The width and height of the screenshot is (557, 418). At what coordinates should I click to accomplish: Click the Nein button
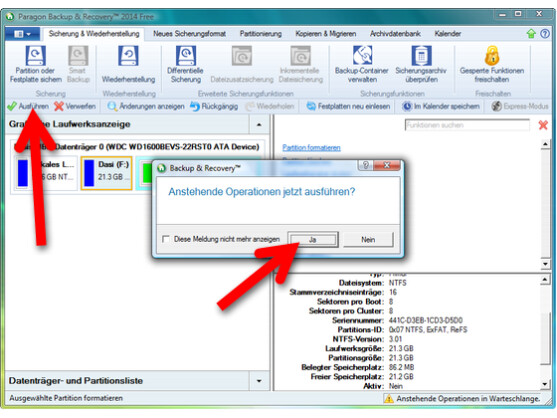[368, 240]
